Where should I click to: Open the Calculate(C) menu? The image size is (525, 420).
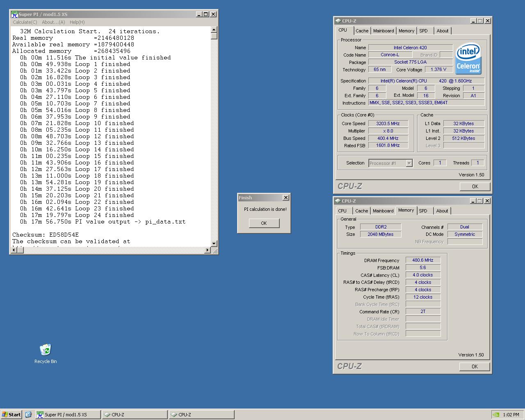tap(25, 22)
